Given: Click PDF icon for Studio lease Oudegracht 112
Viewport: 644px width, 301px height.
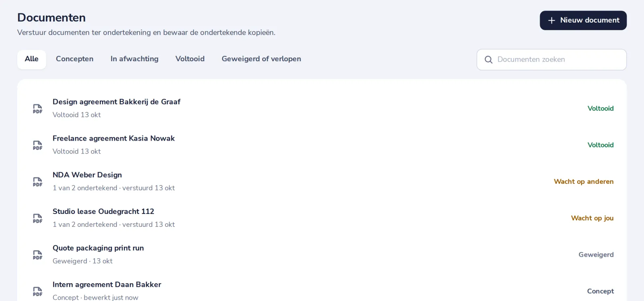Looking at the screenshot, I should (37, 218).
